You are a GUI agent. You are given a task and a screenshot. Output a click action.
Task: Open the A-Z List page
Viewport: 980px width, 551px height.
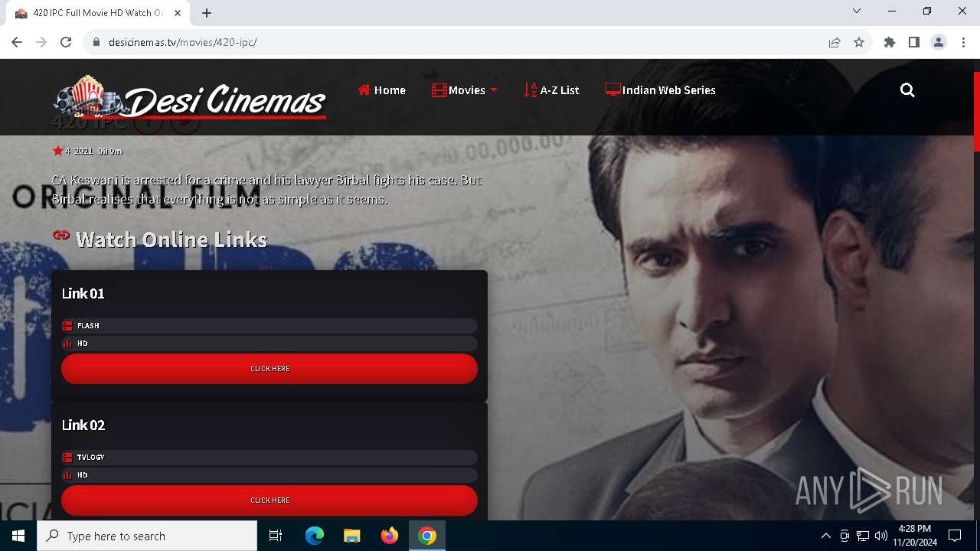[551, 90]
